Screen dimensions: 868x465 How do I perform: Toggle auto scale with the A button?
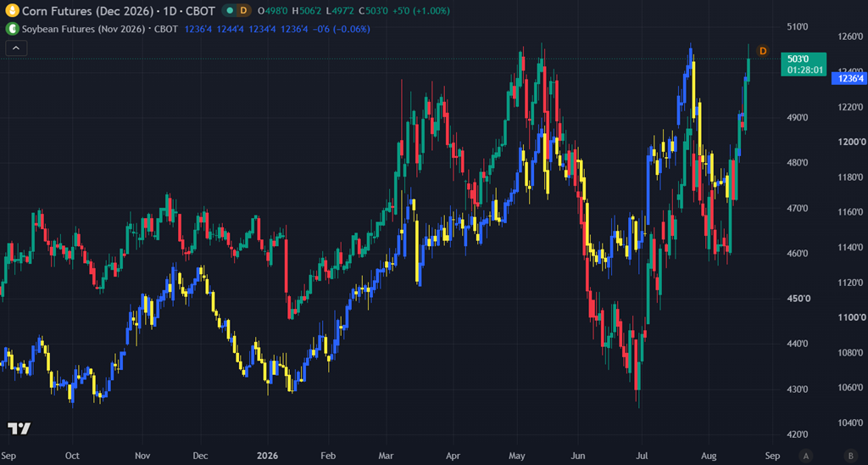pos(806,457)
